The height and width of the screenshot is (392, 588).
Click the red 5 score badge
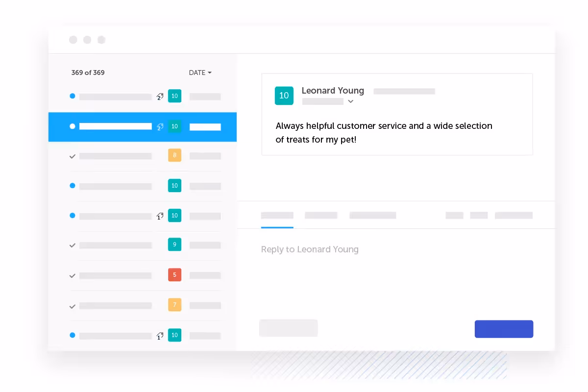point(174,275)
